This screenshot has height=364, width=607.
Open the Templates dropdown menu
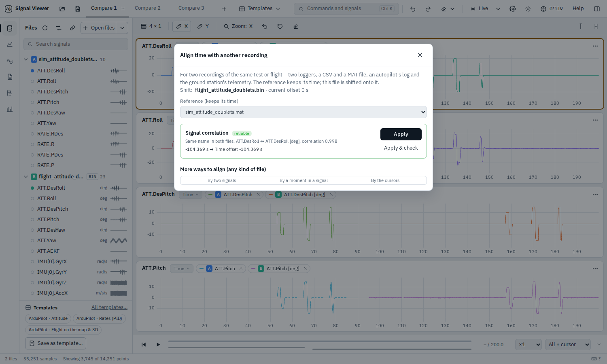pyautogui.click(x=259, y=8)
